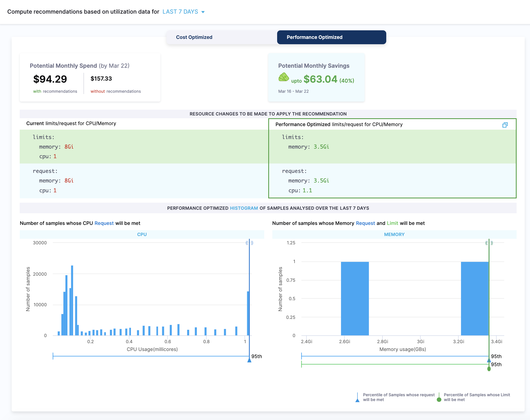Click Request link above memory chart

[365, 223]
